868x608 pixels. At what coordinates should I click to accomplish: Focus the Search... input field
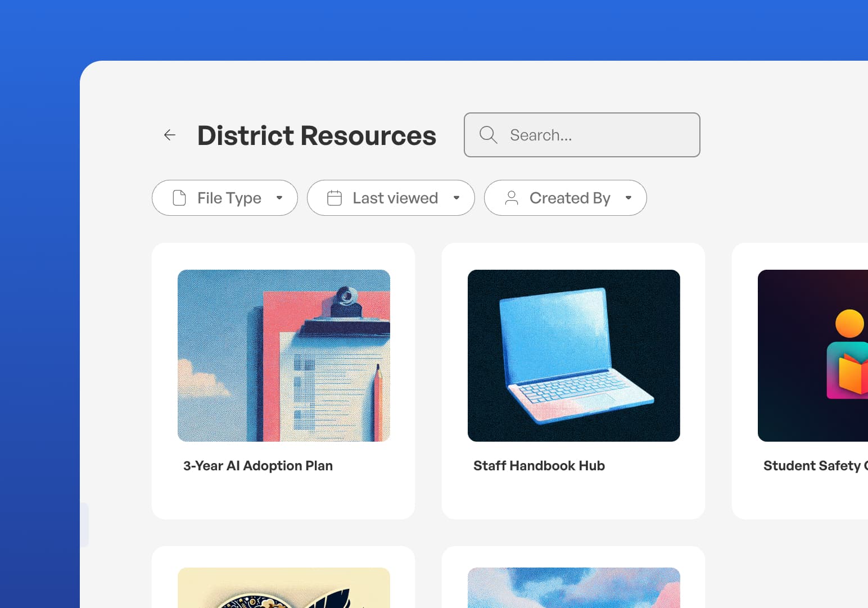582,135
